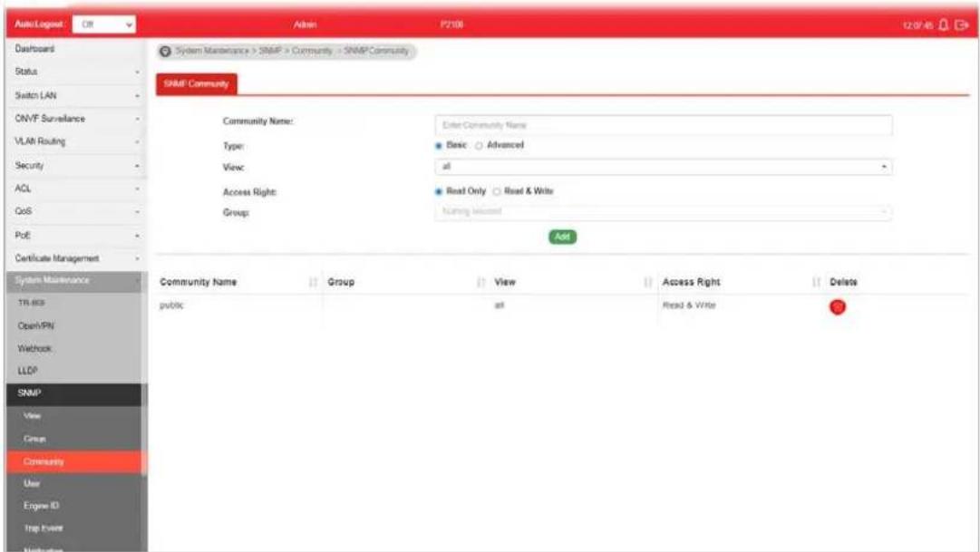This screenshot has height=552, width=980.
Task: Click the Read & Write table cell
Action: [x=689, y=305]
